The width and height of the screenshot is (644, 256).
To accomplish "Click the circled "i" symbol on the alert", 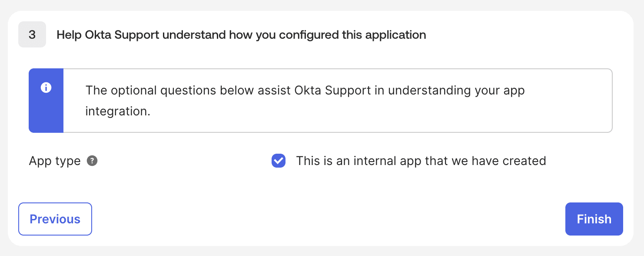I will pyautogui.click(x=46, y=88).
